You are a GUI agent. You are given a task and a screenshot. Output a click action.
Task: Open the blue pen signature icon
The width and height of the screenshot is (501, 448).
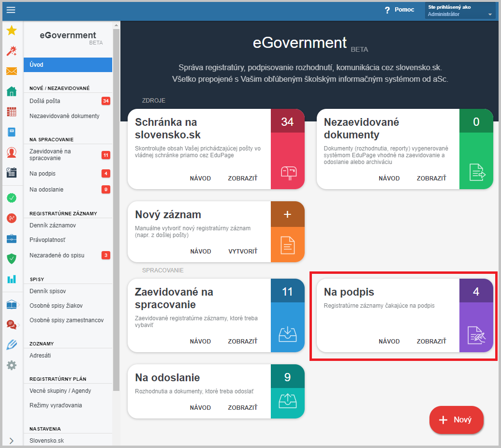tap(12, 345)
